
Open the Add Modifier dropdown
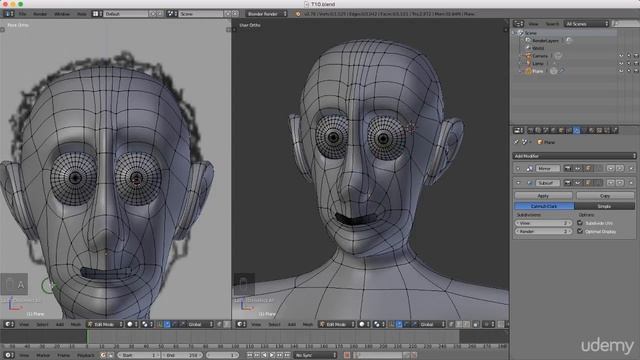tap(574, 156)
